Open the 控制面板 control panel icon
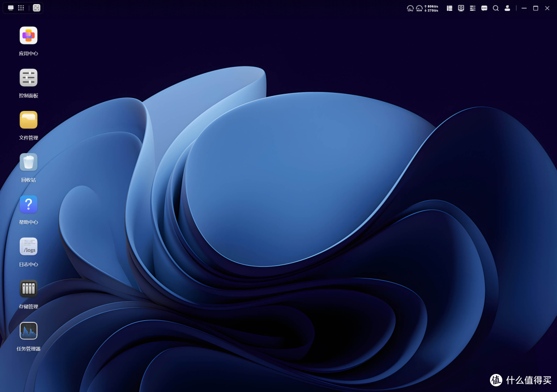Screen dimensions: 557x392 28,78
